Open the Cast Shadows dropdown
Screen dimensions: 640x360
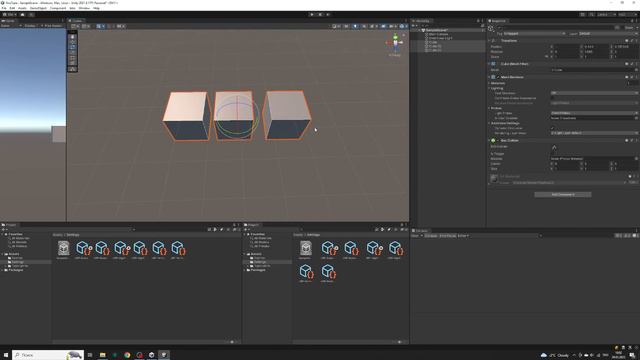point(594,93)
